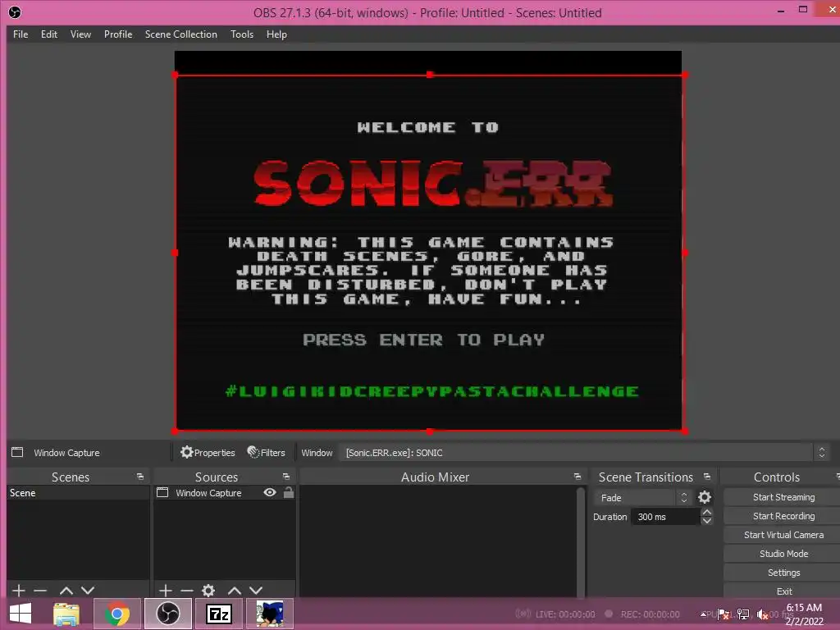Open the clock showing 6:15 AM
The image size is (840, 630).
click(x=804, y=614)
